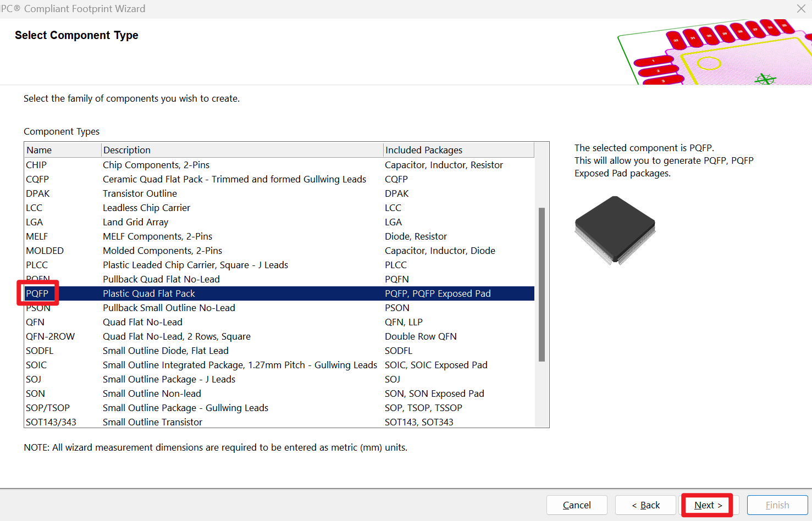The height and width of the screenshot is (521, 812).
Task: Click 'Land Grid Array' description text
Action: pos(135,222)
